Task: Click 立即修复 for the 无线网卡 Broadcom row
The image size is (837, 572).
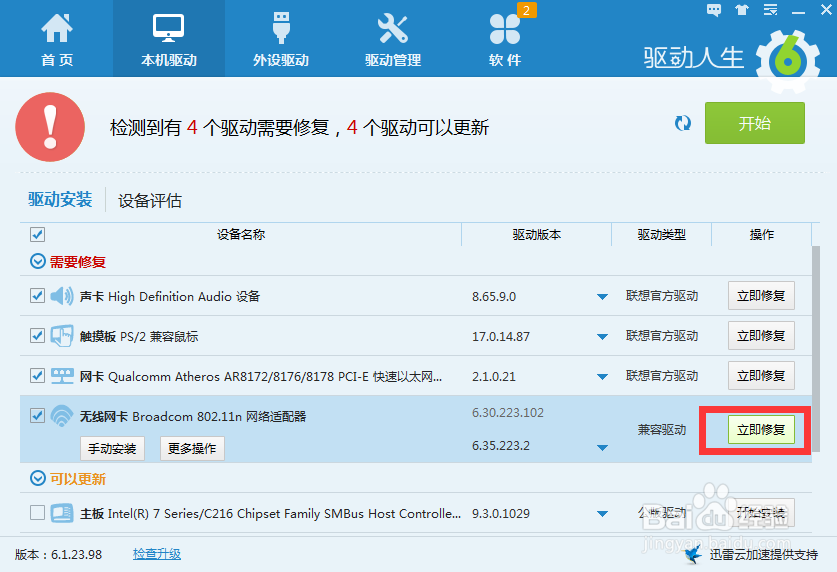Action: 761,430
